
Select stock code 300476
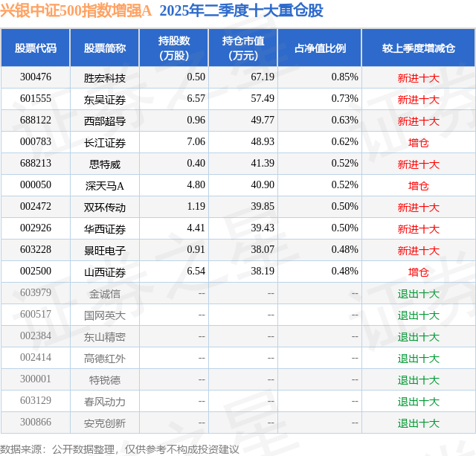tap(36, 77)
